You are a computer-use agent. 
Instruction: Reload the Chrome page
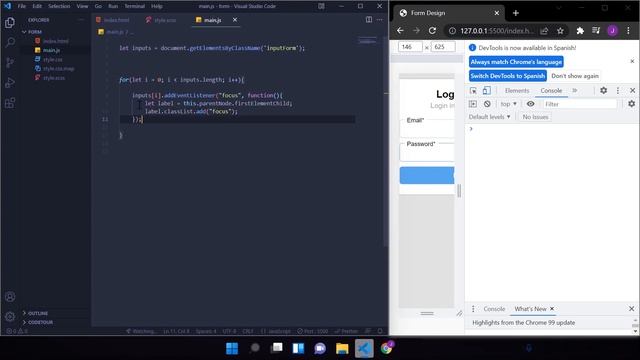click(432, 31)
